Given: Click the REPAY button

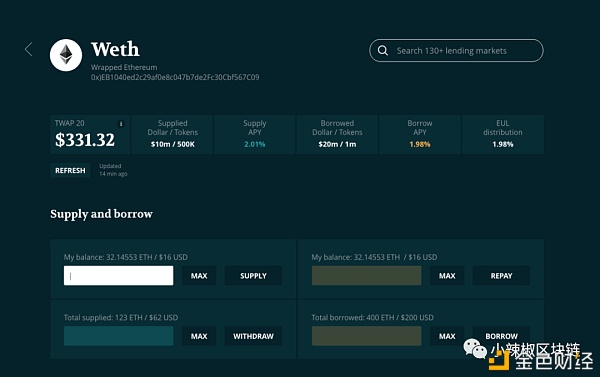Looking at the screenshot, I should point(501,276).
